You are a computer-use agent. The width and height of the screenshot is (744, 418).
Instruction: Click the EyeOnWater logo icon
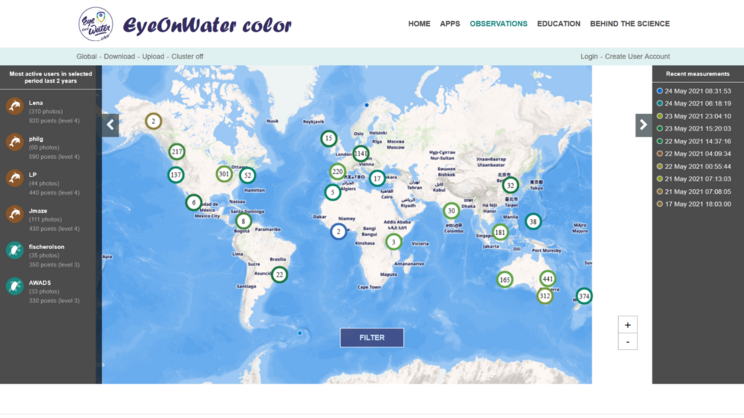click(x=95, y=24)
